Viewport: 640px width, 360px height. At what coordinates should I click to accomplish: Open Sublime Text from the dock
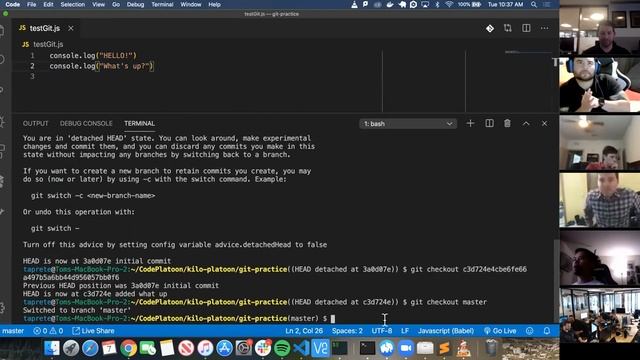[444, 348]
